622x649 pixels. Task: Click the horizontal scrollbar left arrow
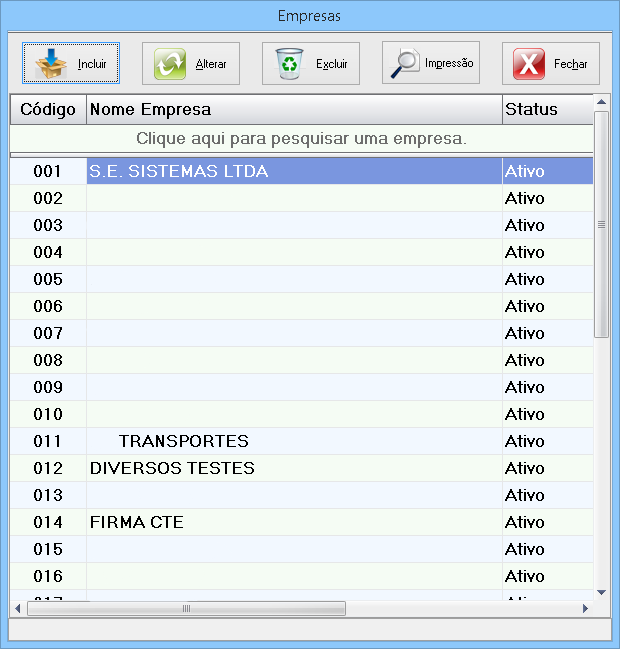17,608
